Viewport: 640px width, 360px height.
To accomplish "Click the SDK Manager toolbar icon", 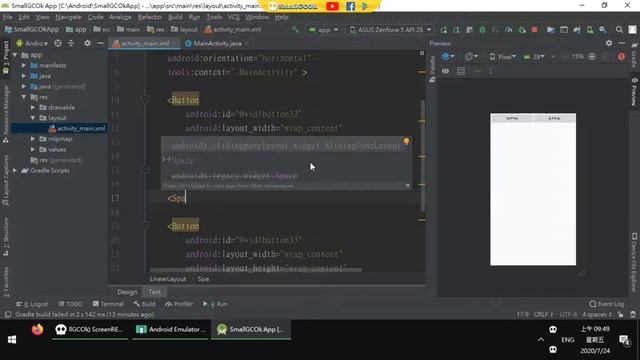I will click(603, 30).
